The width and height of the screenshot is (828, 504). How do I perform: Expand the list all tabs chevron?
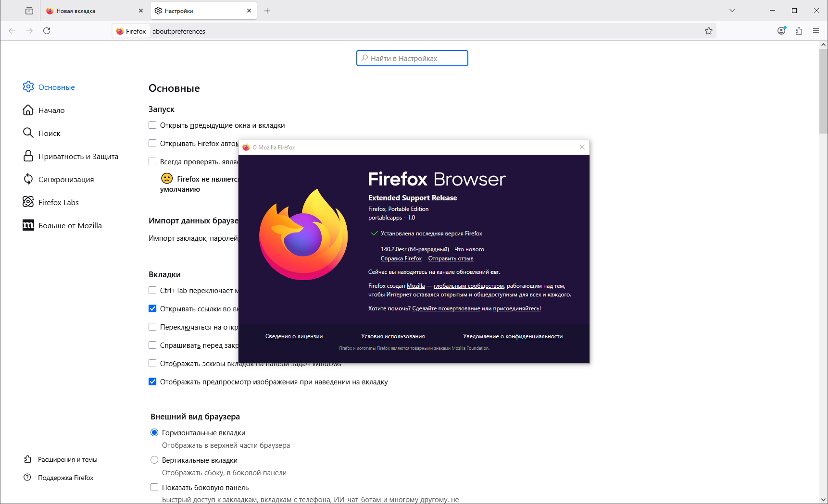[732, 11]
